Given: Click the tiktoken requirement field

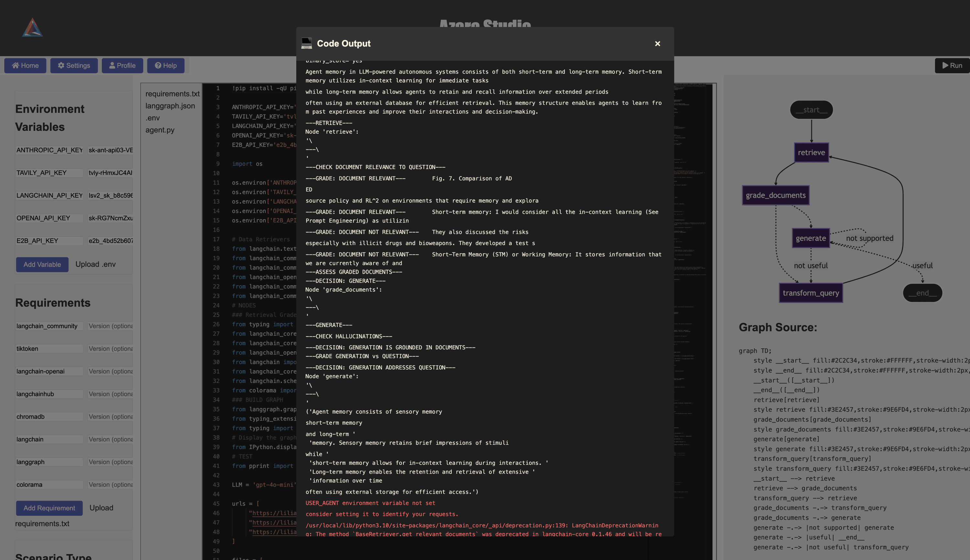Looking at the screenshot, I should (49, 349).
